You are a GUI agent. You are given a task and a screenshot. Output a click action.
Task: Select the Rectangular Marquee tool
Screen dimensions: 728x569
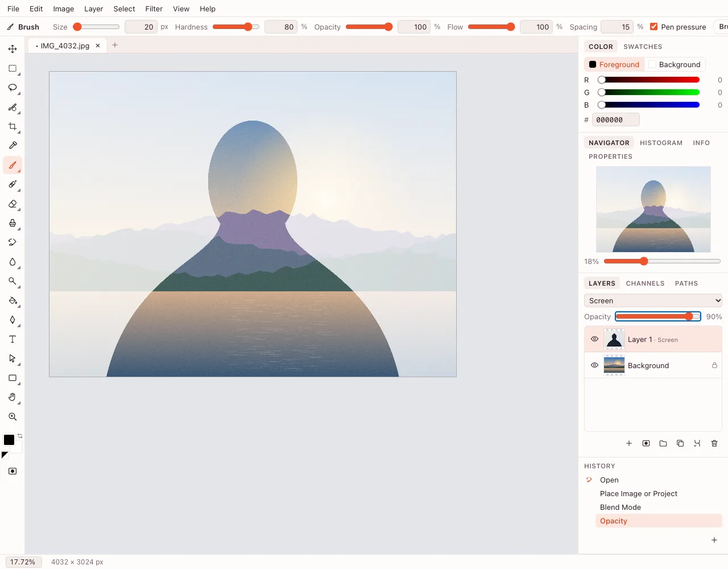[x=13, y=68]
